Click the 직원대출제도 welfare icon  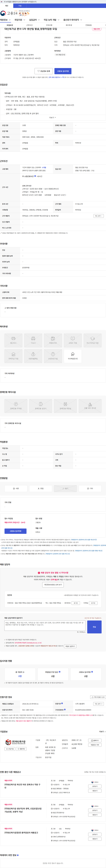(x=33, y=356)
